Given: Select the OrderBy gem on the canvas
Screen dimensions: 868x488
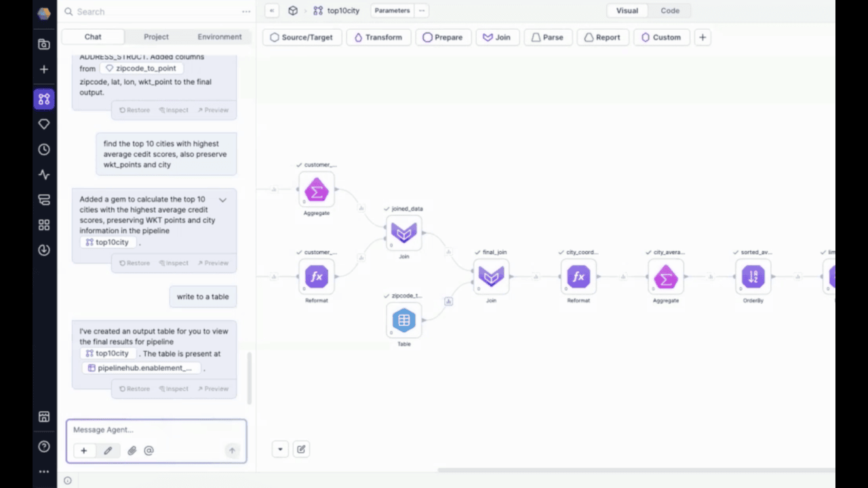Looking at the screenshot, I should 753,277.
